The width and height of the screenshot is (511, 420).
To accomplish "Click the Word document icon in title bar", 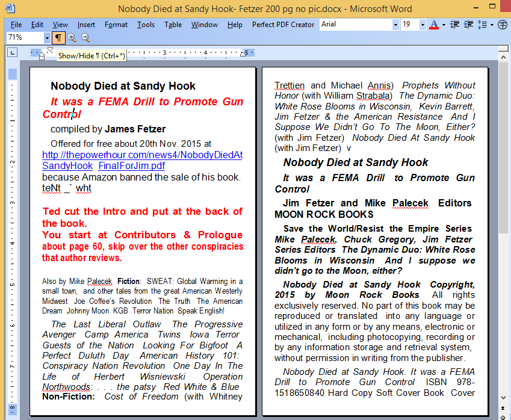I will [x=10, y=8].
